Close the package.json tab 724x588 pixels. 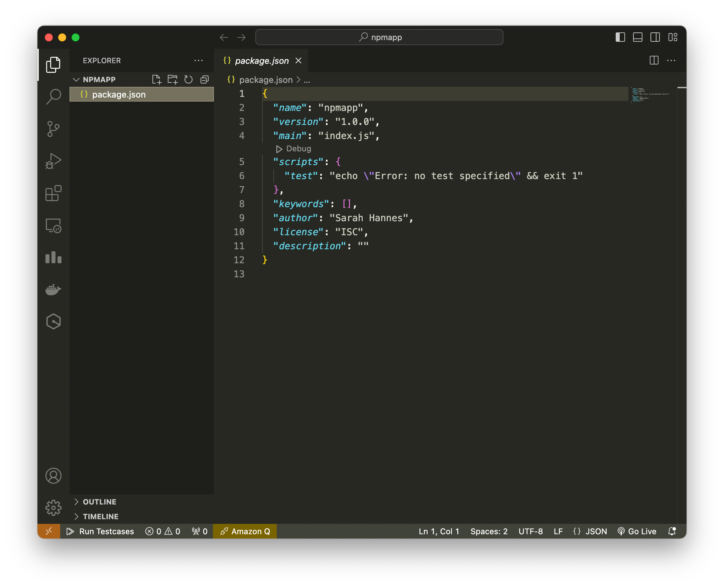[298, 60]
